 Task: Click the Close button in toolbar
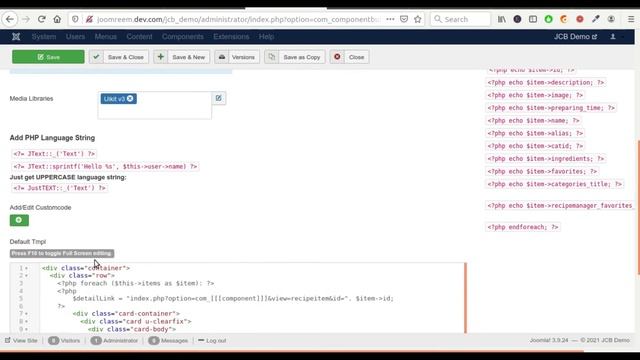click(x=349, y=57)
